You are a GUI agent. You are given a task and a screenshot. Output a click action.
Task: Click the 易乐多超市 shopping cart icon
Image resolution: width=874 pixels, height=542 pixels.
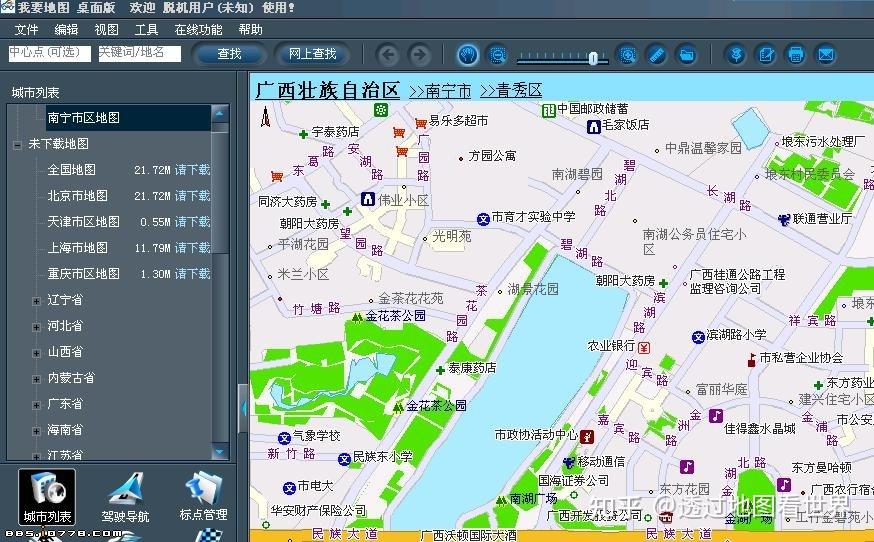pyautogui.click(x=421, y=122)
